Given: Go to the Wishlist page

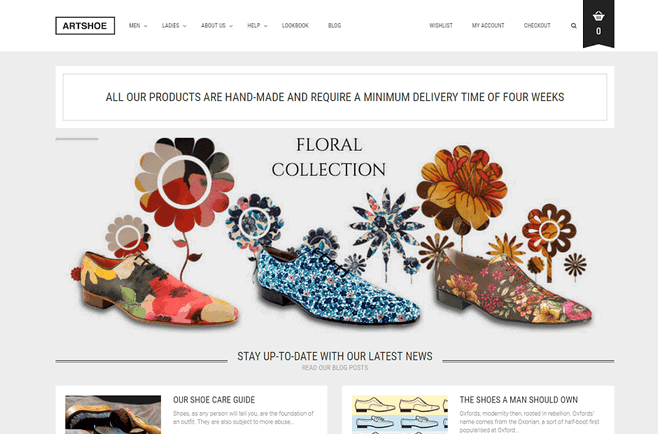Looking at the screenshot, I should click(x=441, y=26).
